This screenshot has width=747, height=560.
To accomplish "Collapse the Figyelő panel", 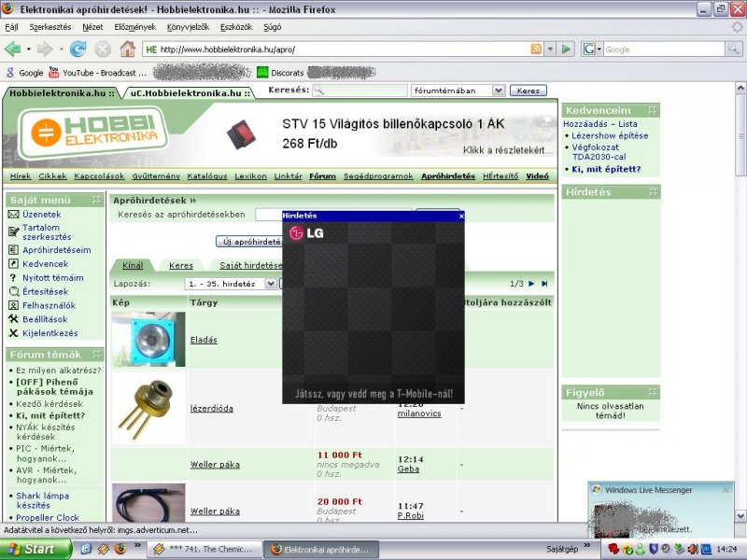I will (653, 392).
